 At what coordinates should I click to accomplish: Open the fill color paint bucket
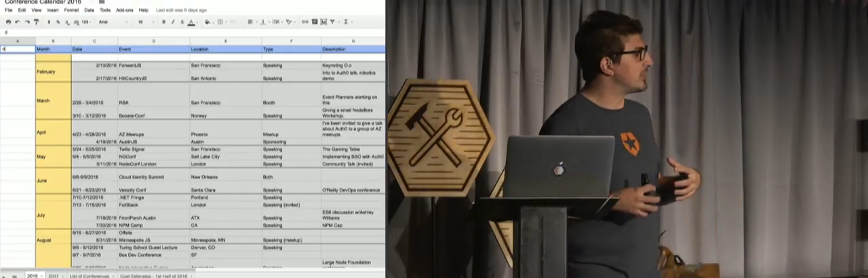coord(208,22)
